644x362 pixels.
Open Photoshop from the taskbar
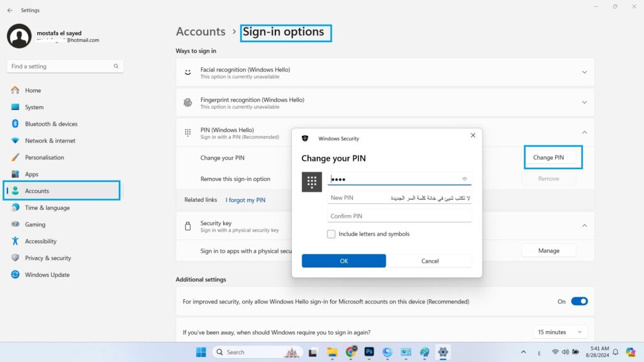[x=369, y=352]
